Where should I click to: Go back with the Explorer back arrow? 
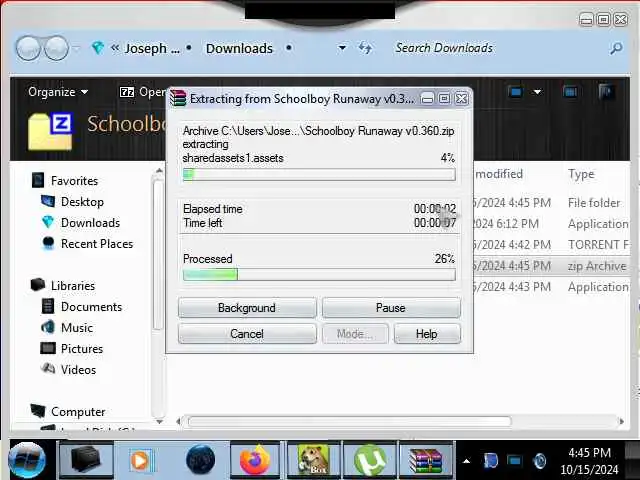[x=28, y=48]
